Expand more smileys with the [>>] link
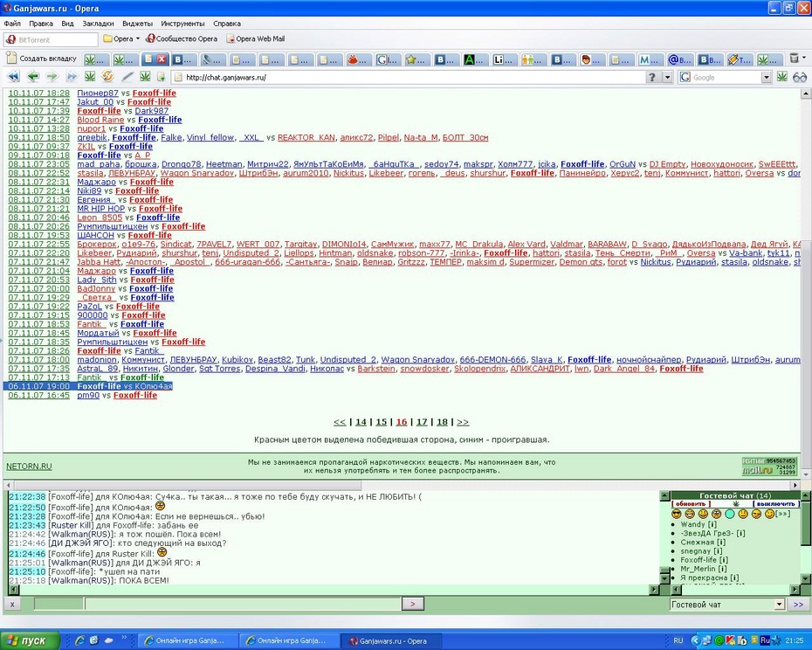The width and height of the screenshot is (812, 650). [x=782, y=514]
